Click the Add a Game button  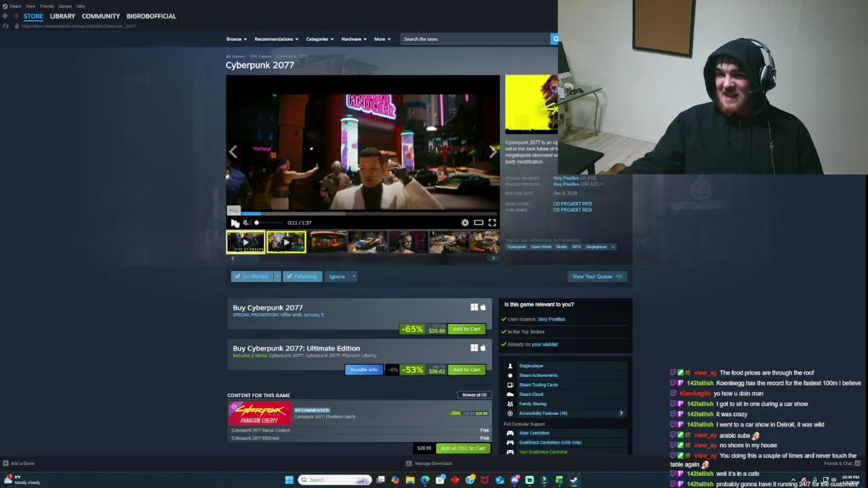coord(19,464)
